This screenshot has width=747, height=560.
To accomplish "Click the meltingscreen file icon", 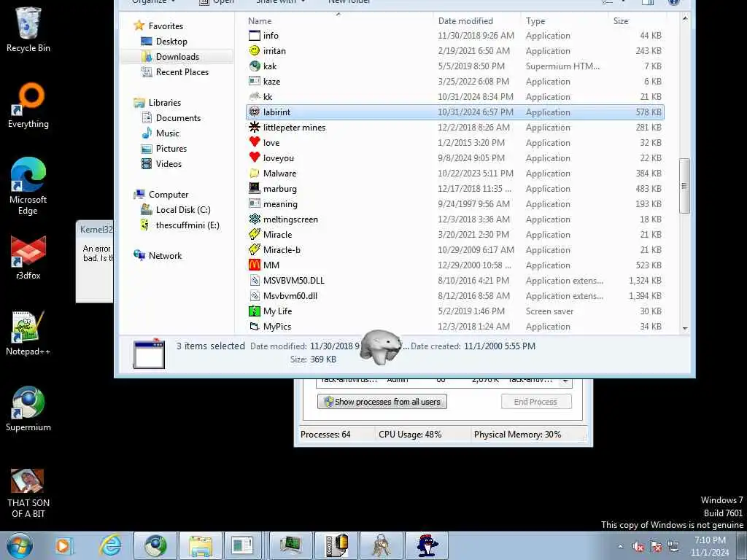I will [255, 219].
